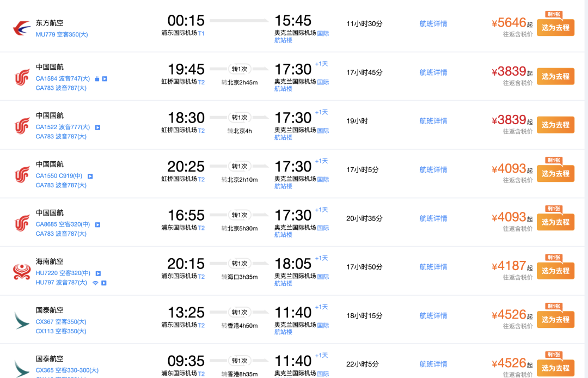Select the 13:25 Cathay Pacific flight as outbound
Screen dimensions: 588x378
(x=555, y=320)
